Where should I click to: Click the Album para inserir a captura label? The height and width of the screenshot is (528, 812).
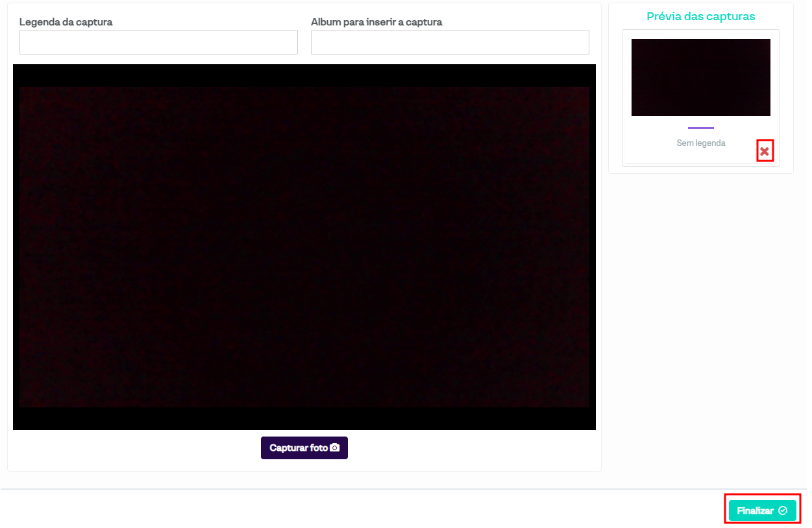[x=376, y=22]
